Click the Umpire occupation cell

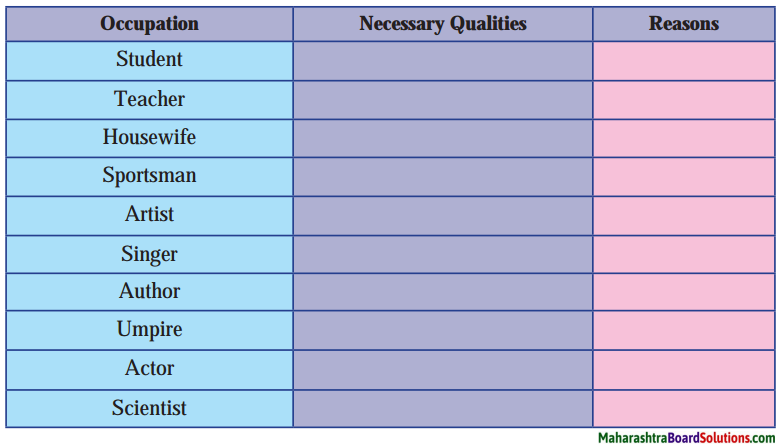(149, 330)
